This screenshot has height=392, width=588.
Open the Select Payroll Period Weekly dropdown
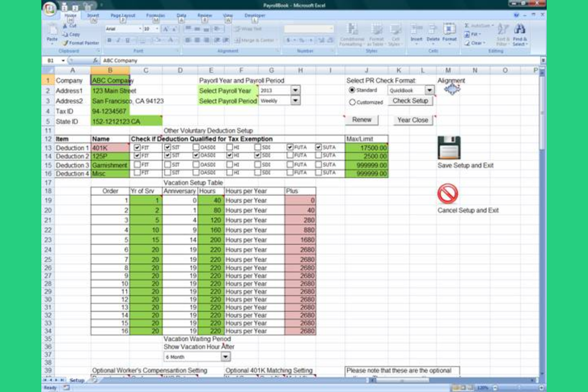click(x=295, y=100)
